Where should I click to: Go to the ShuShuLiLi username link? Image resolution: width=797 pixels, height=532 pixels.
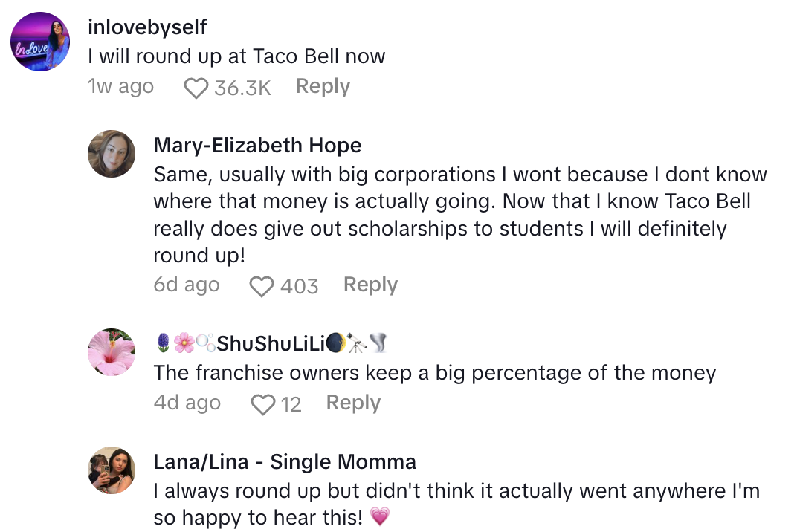271,344
